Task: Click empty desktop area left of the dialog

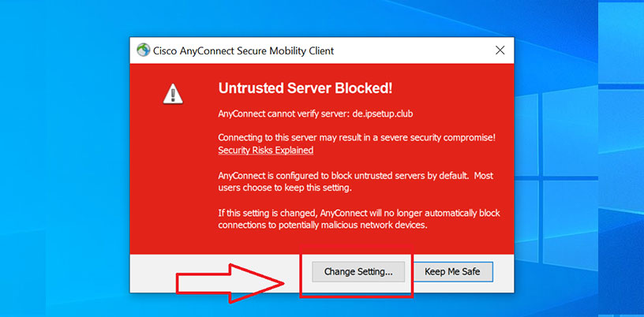Action: coord(63,158)
